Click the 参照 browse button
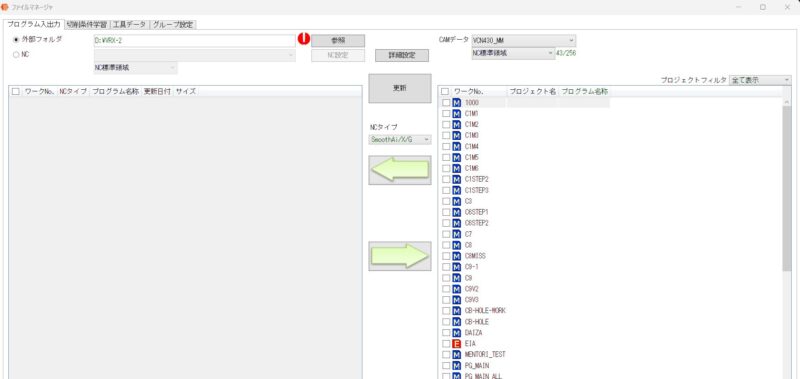Image resolution: width=800 pixels, height=379 pixels. pos(338,41)
